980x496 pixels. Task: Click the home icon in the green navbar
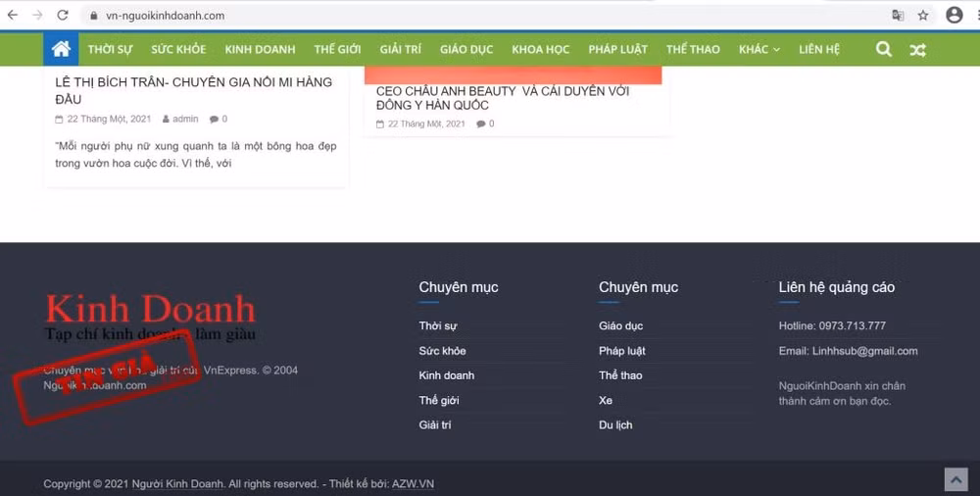[x=61, y=49]
